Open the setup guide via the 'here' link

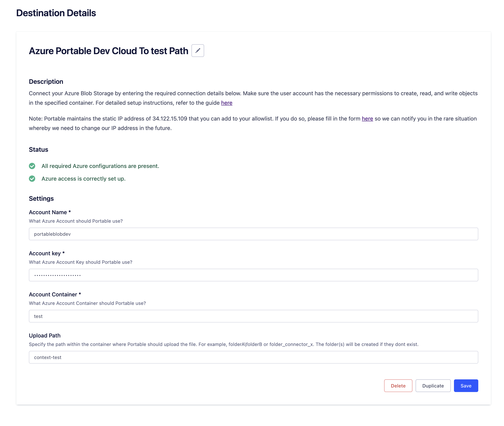(226, 103)
